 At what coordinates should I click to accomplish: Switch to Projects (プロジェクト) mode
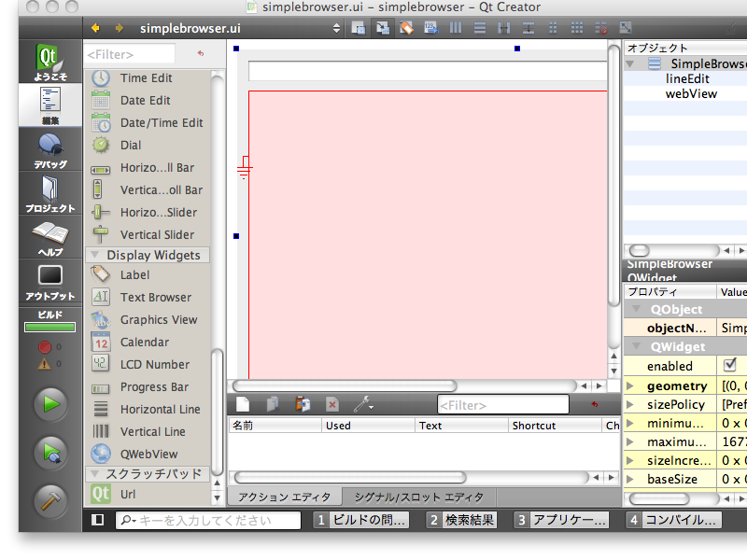point(49,193)
